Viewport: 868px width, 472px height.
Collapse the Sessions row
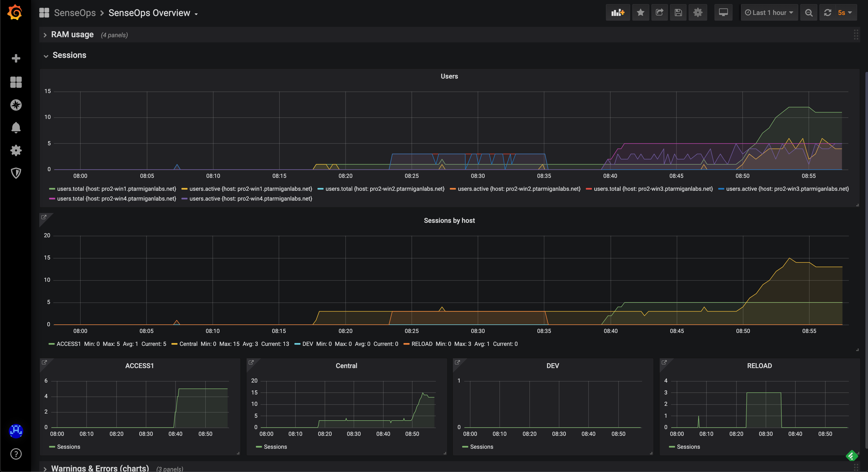point(69,55)
